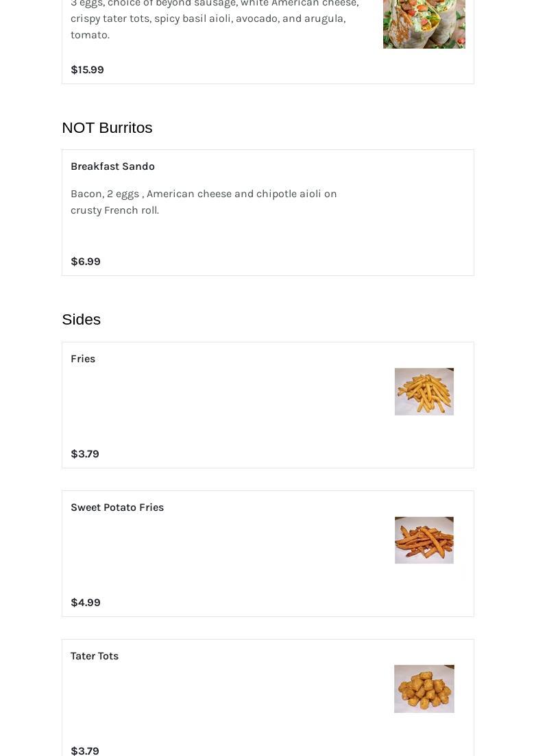Viewport: 536px width, 756px height.
Task: Open the burrito wrap photo at top
Action: [x=424, y=23]
